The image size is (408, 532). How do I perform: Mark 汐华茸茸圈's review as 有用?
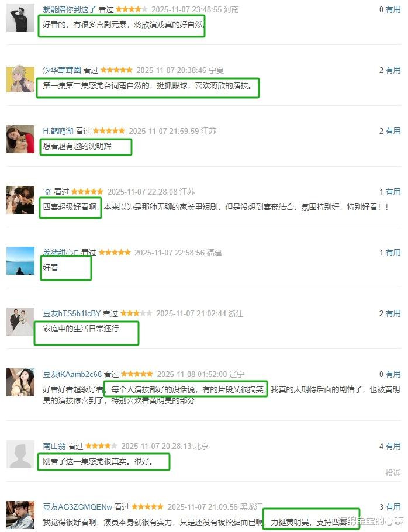click(393, 70)
